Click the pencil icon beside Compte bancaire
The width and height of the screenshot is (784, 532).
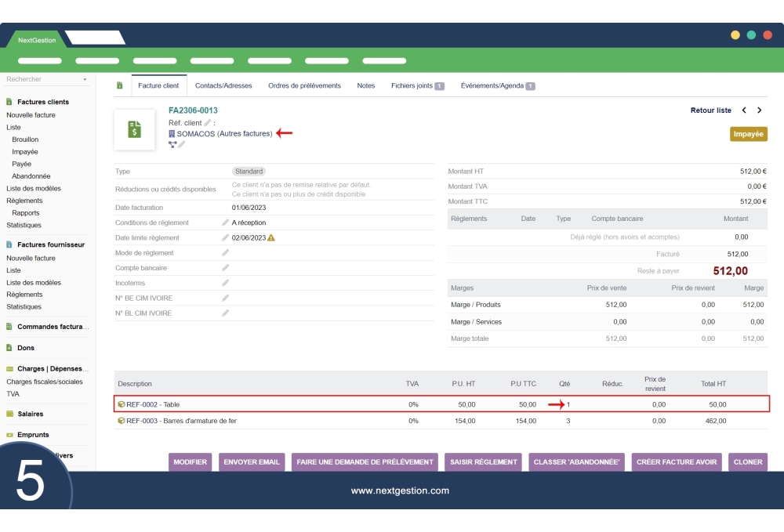click(226, 268)
